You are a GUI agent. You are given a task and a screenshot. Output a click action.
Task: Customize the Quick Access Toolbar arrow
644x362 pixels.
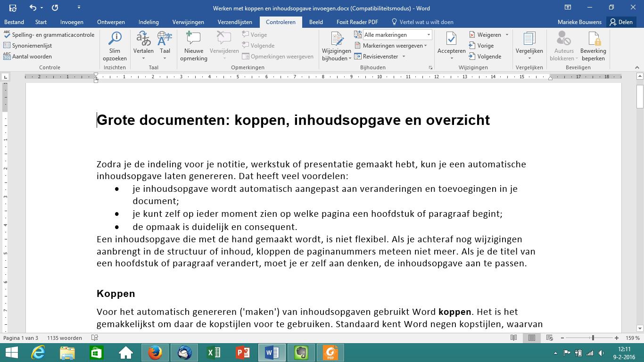pos(79,8)
